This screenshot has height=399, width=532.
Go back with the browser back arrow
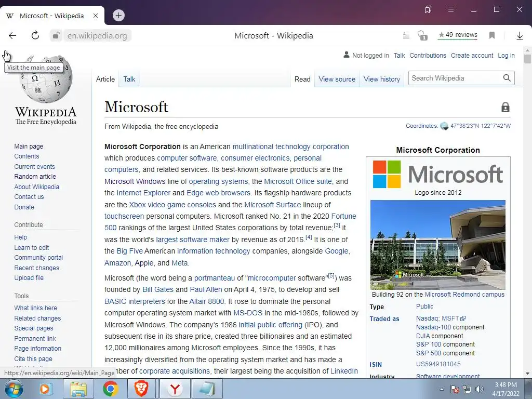coord(12,36)
